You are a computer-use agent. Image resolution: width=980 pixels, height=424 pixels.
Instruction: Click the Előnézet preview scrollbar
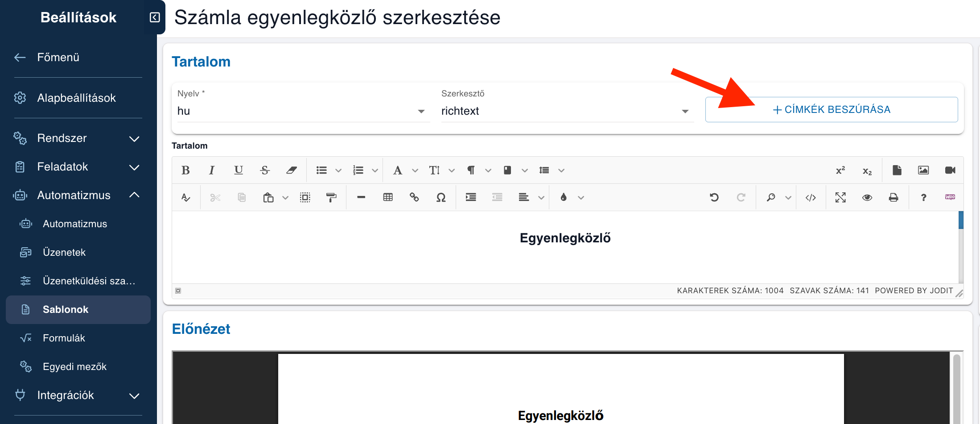pyautogui.click(x=957, y=388)
